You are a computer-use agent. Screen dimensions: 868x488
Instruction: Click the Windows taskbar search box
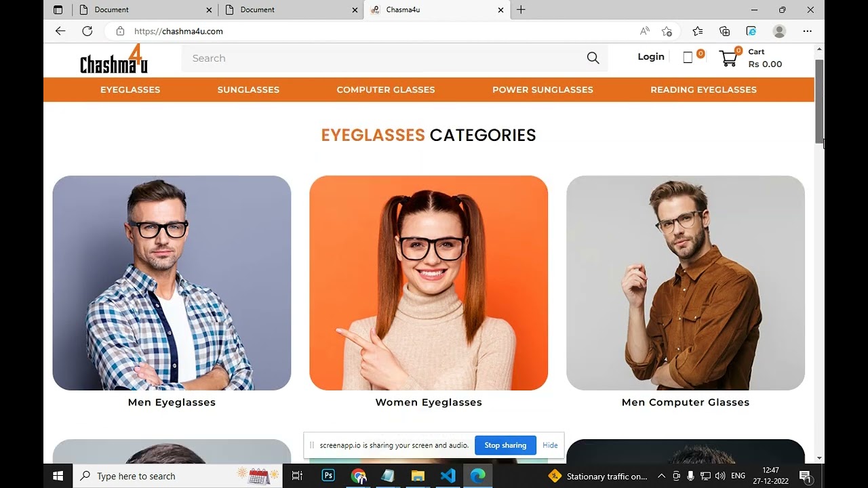pos(177,476)
